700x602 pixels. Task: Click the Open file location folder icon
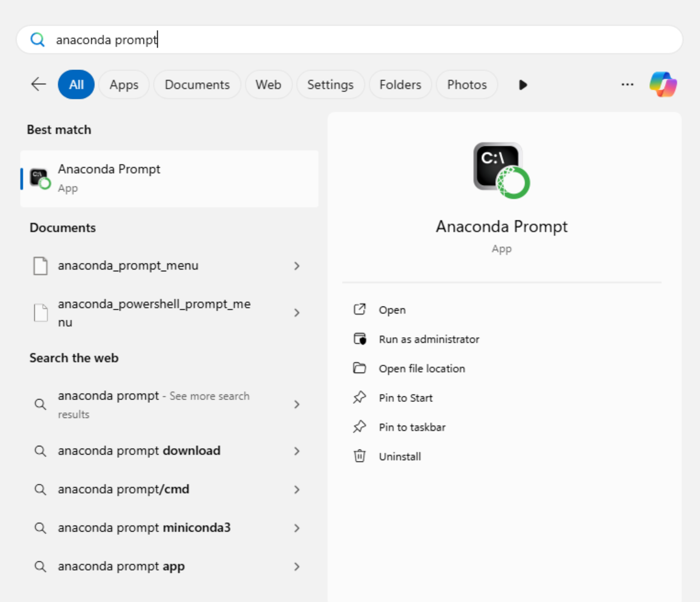[x=360, y=368]
